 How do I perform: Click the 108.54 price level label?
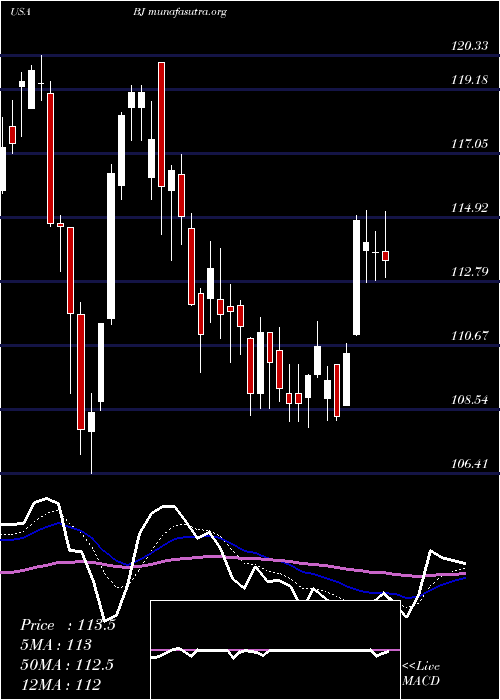(x=469, y=400)
